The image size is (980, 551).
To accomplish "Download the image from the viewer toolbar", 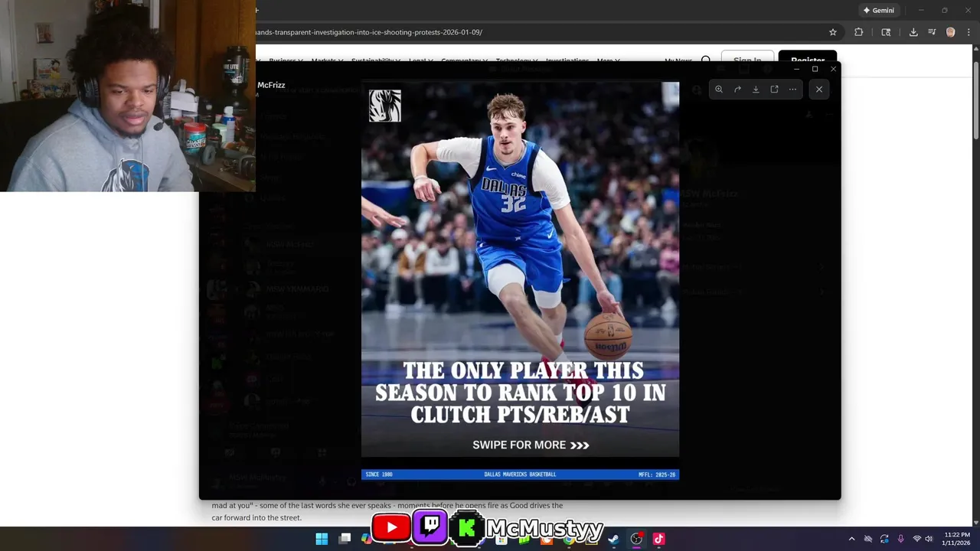I will [756, 90].
